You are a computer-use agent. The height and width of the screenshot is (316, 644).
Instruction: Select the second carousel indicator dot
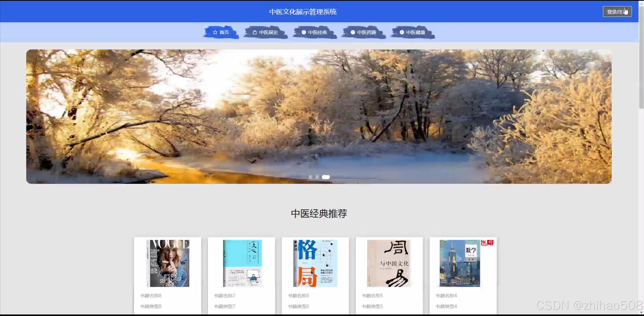pos(317,177)
